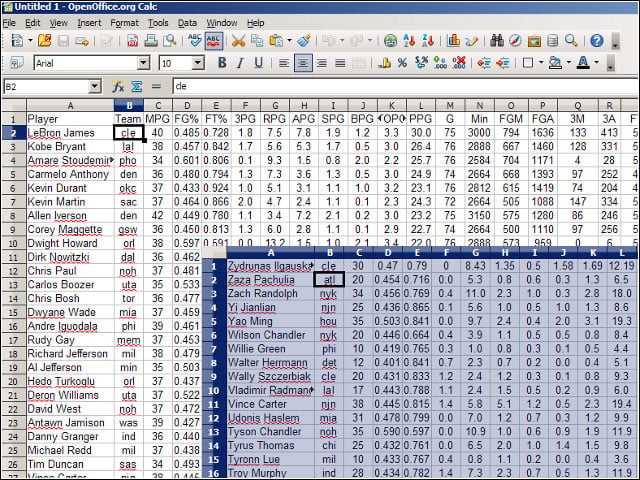Screen dimensions: 640x480
Task: Click the Paste clipboard icon
Action: 276,40
